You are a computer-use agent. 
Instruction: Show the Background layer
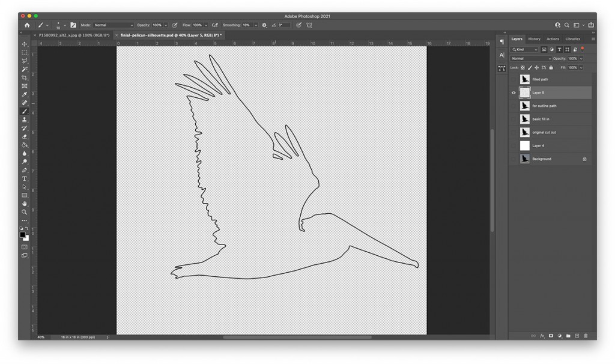514,159
